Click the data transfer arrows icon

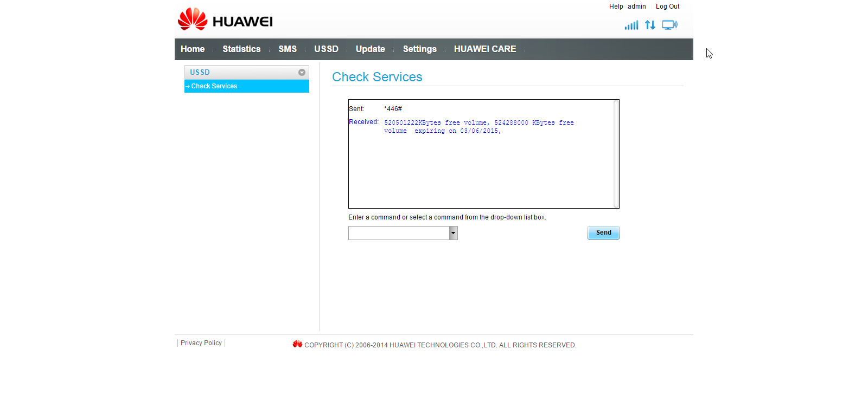point(650,25)
